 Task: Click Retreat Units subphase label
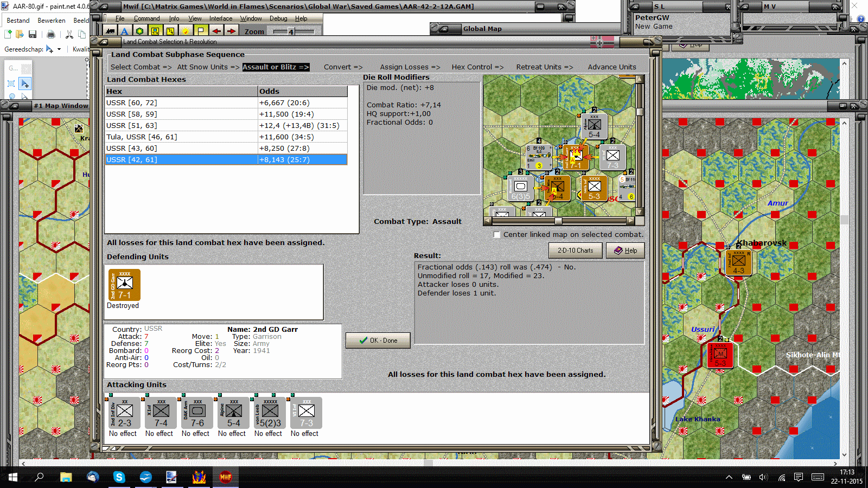(545, 67)
